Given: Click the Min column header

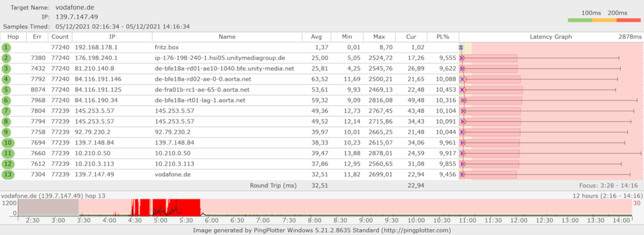Looking at the screenshot, I should [x=347, y=37].
